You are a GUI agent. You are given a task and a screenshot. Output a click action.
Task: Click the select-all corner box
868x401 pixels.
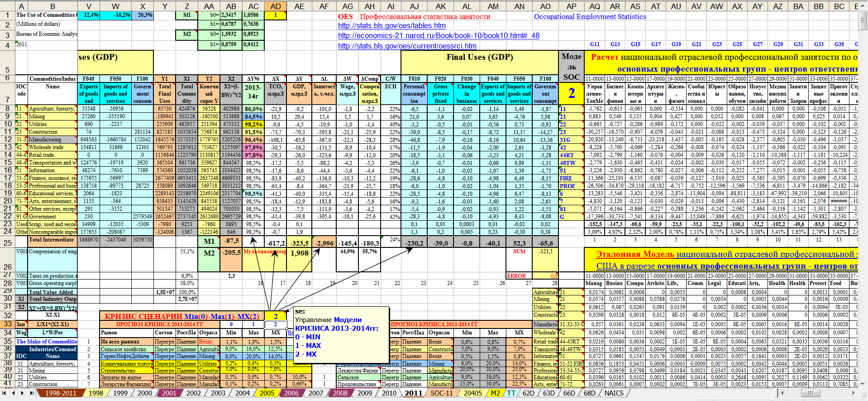pyautogui.click(x=7, y=6)
